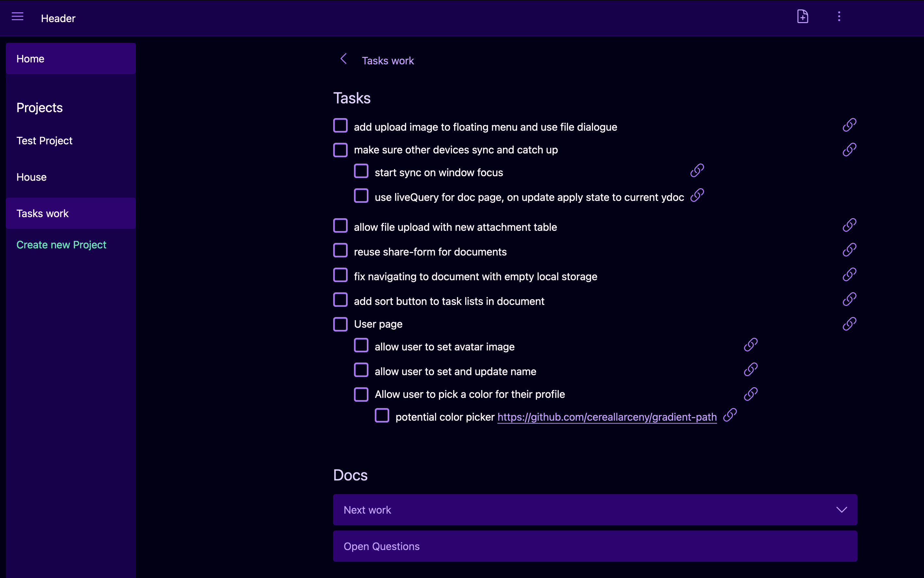Click link icon for 'User page' task
This screenshot has width=924, height=578.
pyautogui.click(x=849, y=324)
